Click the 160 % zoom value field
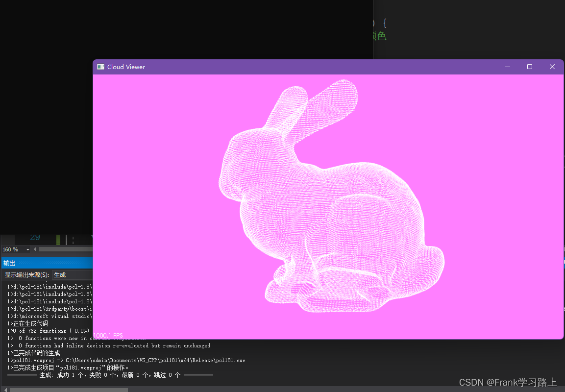This screenshot has width=565, height=392. [x=13, y=249]
